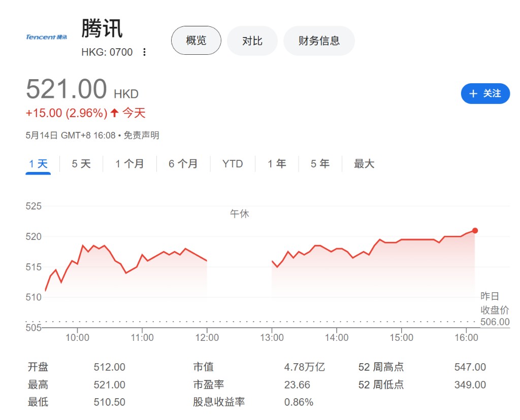Viewport: 520px width, 420px height.
Task: Switch chart to 1 个月 range
Action: [129, 164]
